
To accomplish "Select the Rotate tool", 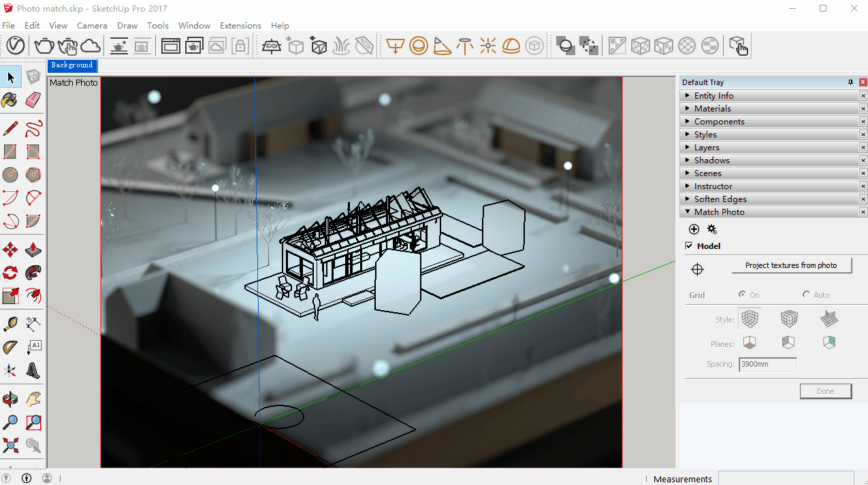I will pos(10,273).
